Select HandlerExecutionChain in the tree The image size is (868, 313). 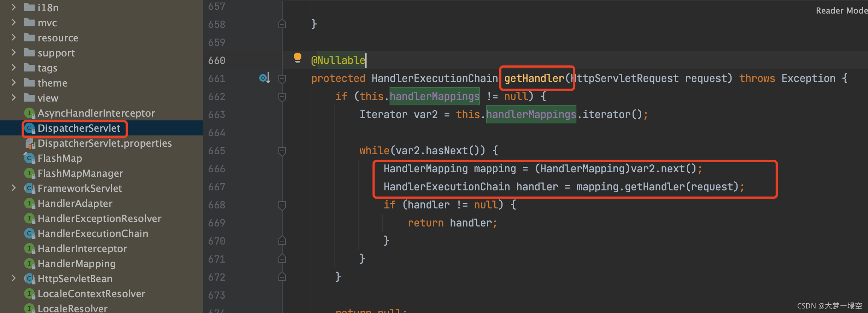coord(93,234)
